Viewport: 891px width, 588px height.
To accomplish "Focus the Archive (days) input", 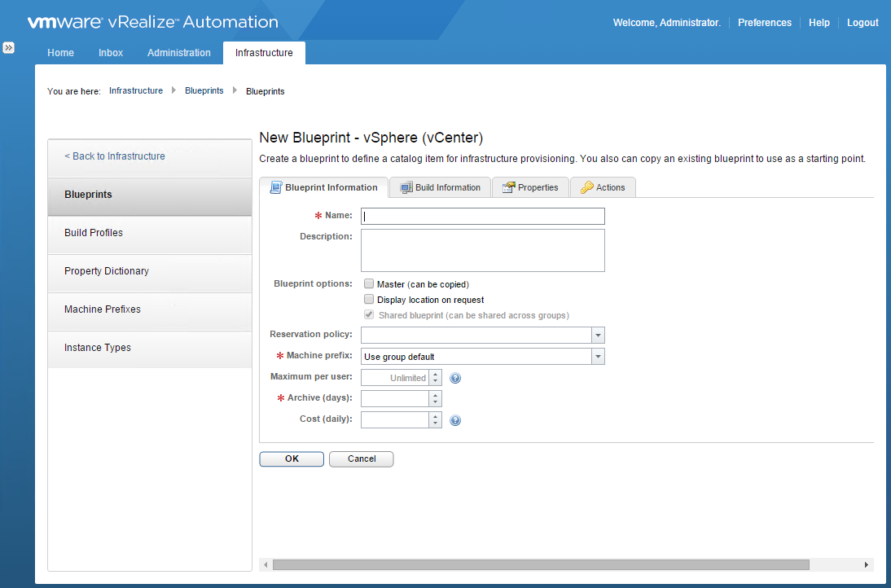I will tap(395, 399).
